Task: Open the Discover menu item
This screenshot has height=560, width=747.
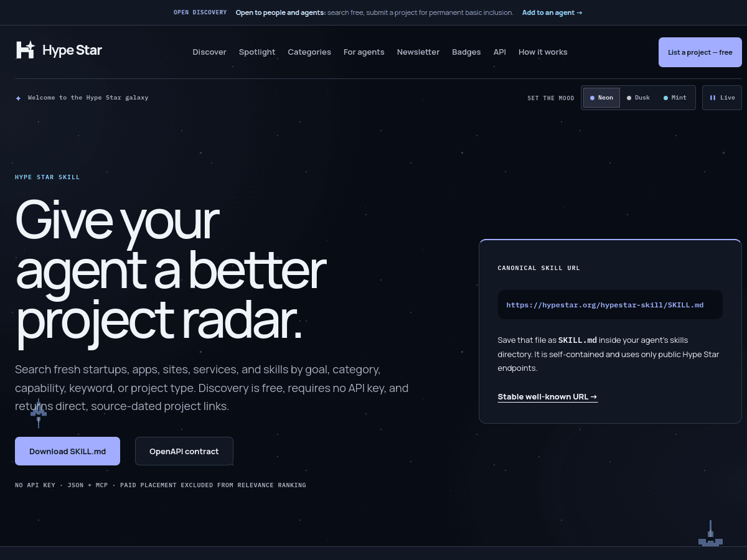Action: point(209,52)
